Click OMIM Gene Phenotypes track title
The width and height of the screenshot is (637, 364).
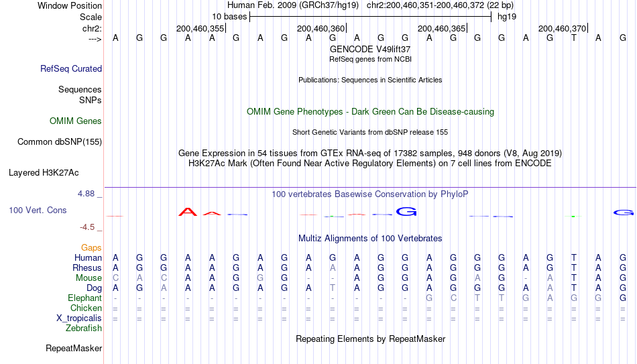pos(370,112)
